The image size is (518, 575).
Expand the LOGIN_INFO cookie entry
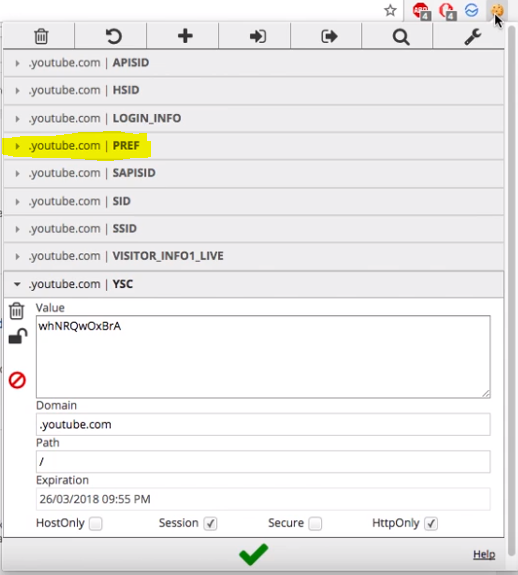coord(254,118)
